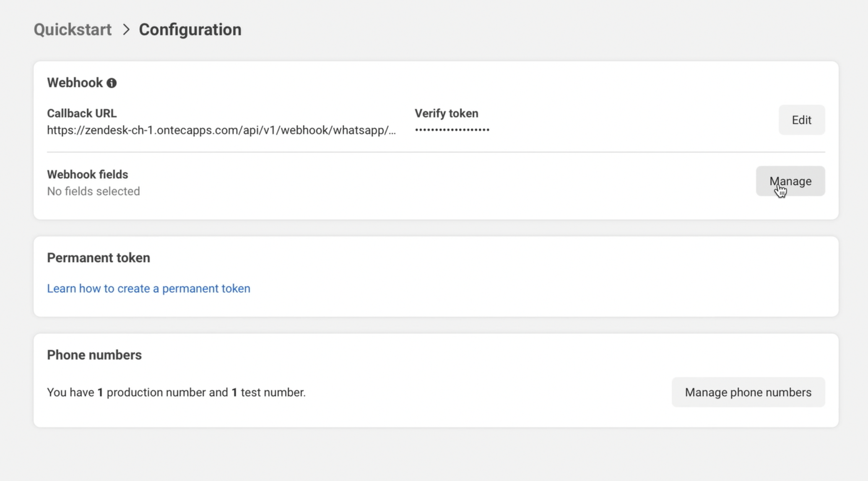Go back to Quickstart breadcrumb

click(x=73, y=30)
